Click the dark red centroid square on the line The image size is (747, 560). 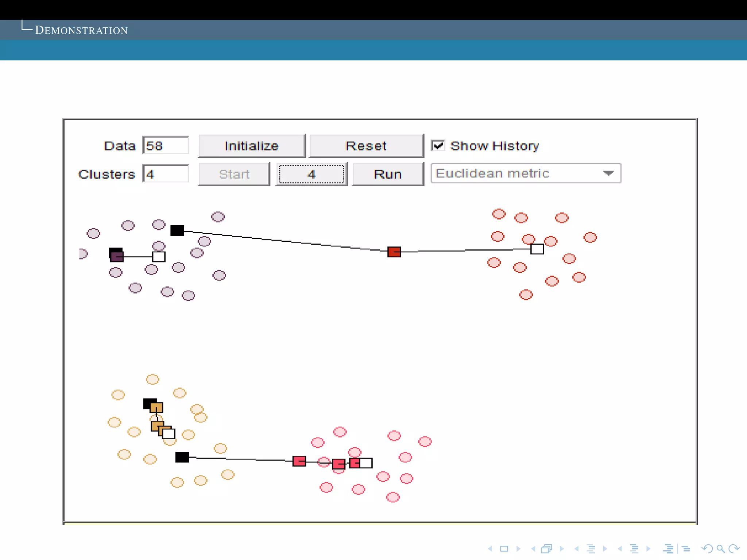point(394,252)
